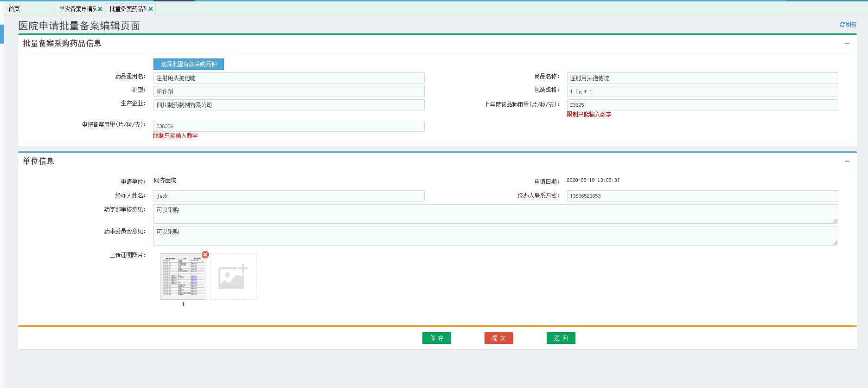This screenshot has width=868, height=388.
Task: Collapse the 单位信息 panel
Action: (847, 162)
